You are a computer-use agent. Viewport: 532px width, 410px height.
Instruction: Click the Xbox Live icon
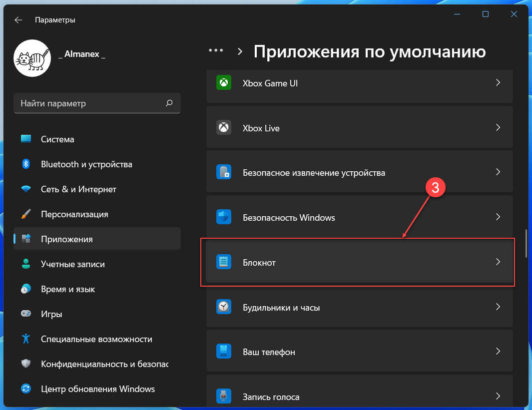pyautogui.click(x=224, y=127)
